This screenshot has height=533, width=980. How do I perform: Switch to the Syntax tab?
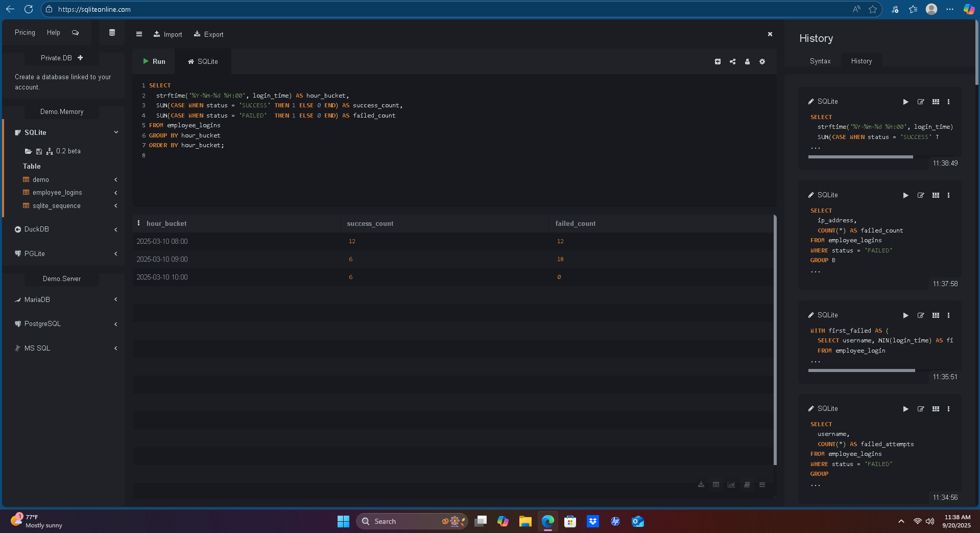pyautogui.click(x=820, y=61)
